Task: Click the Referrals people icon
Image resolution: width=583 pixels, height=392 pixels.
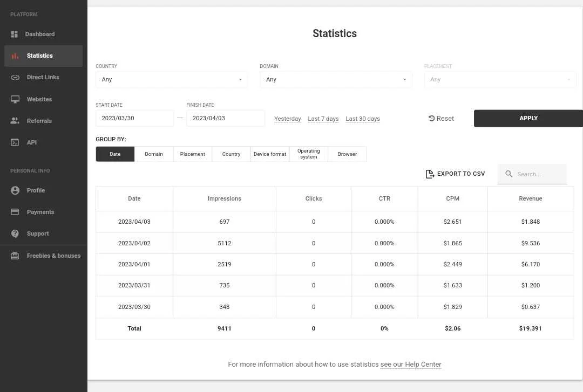Action: pyautogui.click(x=15, y=121)
